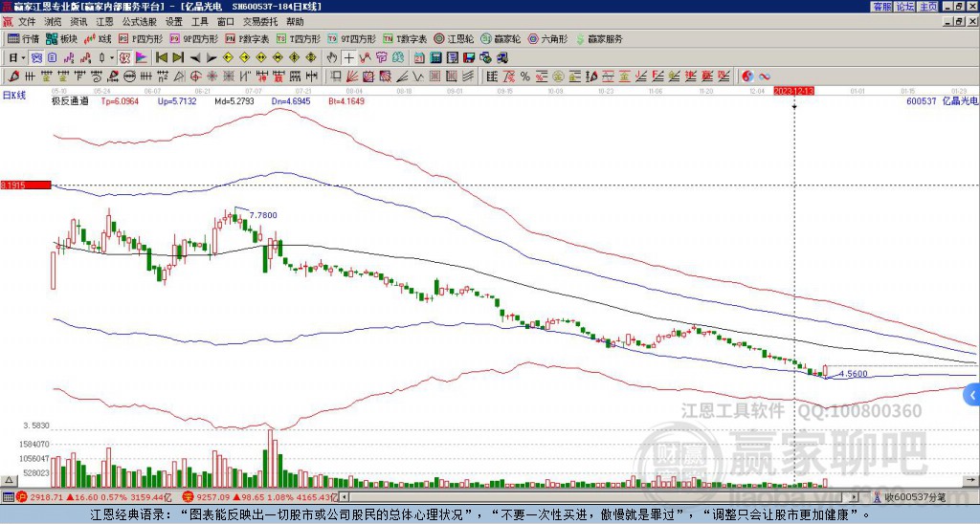Toggle the crosshair cursor tool
980x524 pixels.
tap(349, 58)
